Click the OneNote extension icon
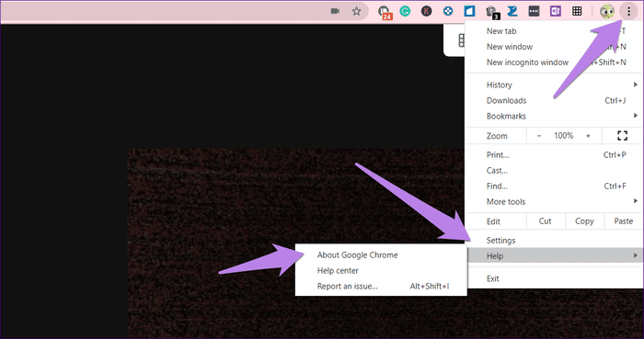Image resolution: width=644 pixels, height=339 pixels. pos(556,11)
